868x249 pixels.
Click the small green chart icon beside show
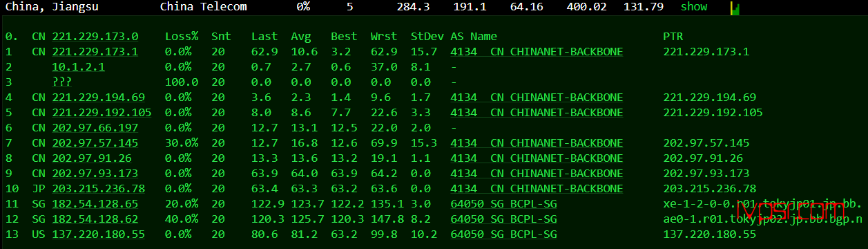[x=735, y=8]
